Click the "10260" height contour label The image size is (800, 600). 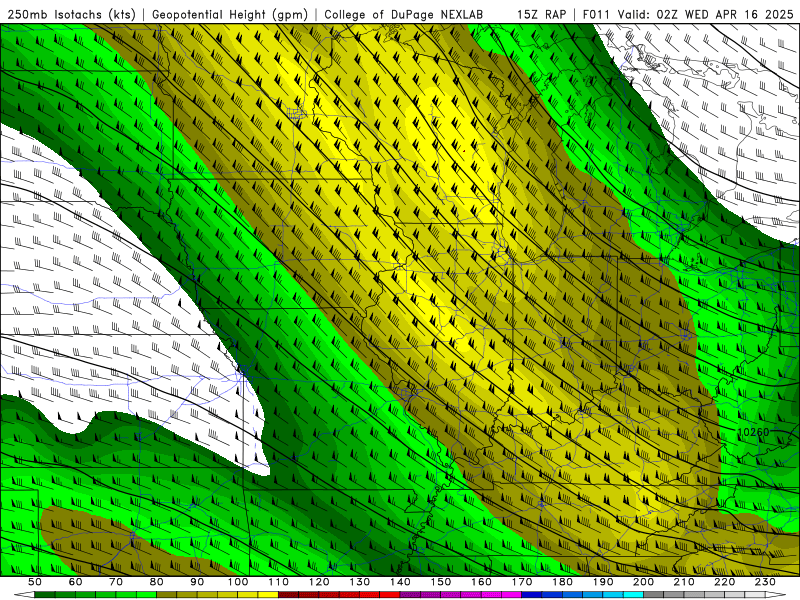point(753,432)
